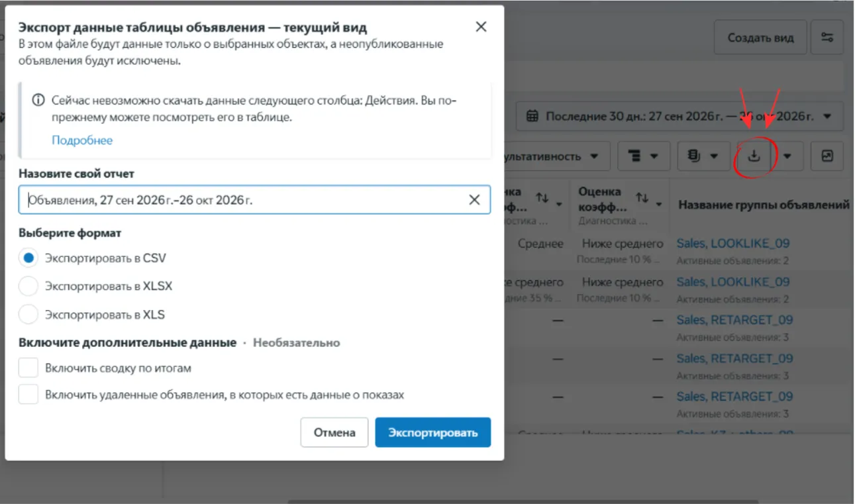855x504 pixels.
Task: Click the blue Экспортировать button
Action: tap(432, 432)
